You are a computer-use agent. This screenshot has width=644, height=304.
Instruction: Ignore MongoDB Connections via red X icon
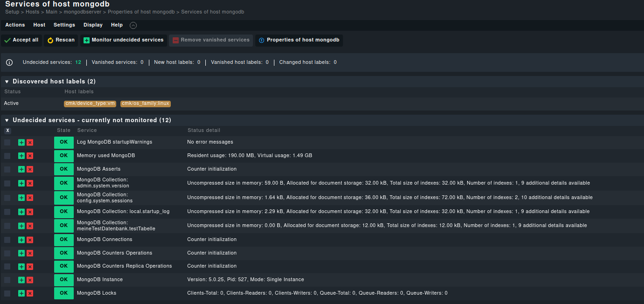click(x=30, y=240)
